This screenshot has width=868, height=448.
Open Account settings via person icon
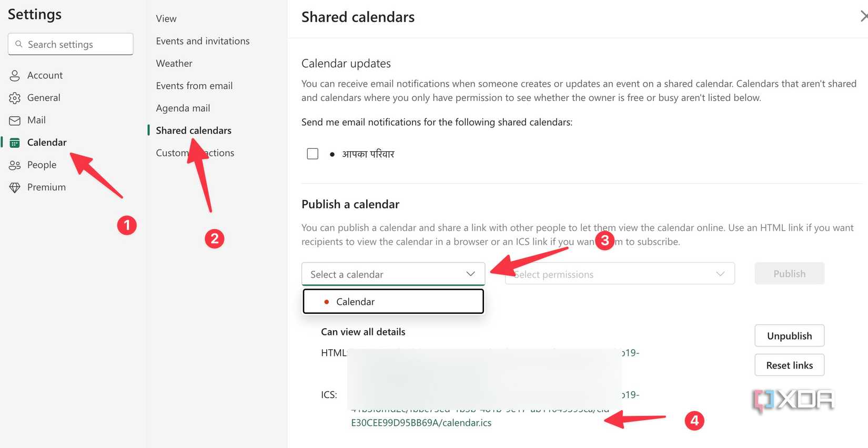(15, 75)
